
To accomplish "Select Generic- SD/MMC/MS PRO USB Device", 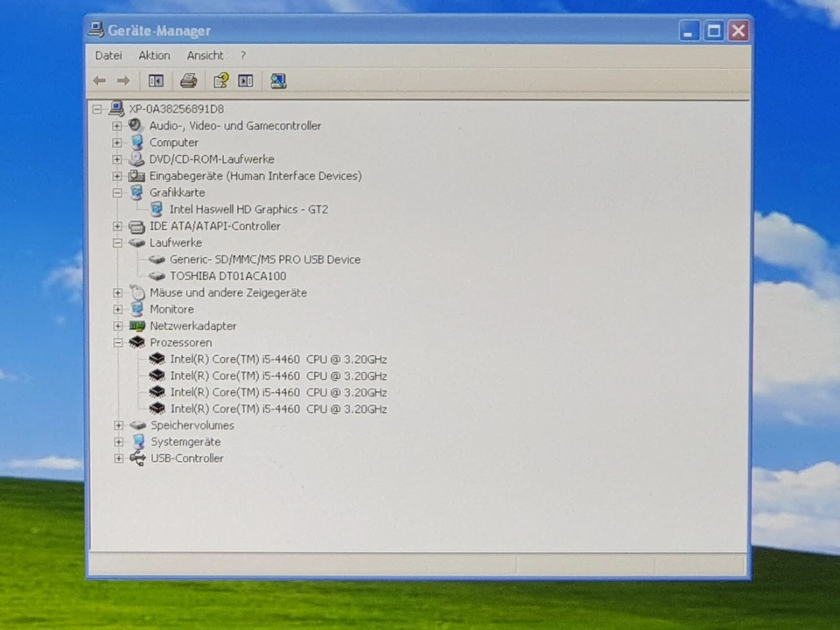I will pyautogui.click(x=265, y=259).
